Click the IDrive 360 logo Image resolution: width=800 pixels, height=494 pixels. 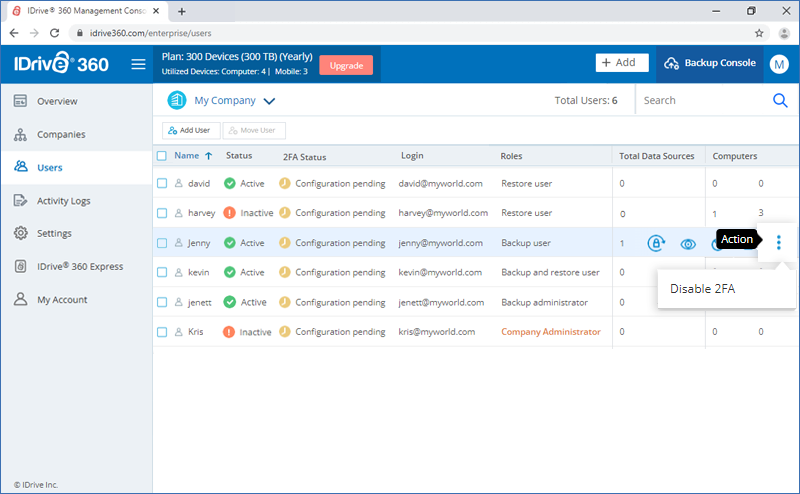coord(61,64)
